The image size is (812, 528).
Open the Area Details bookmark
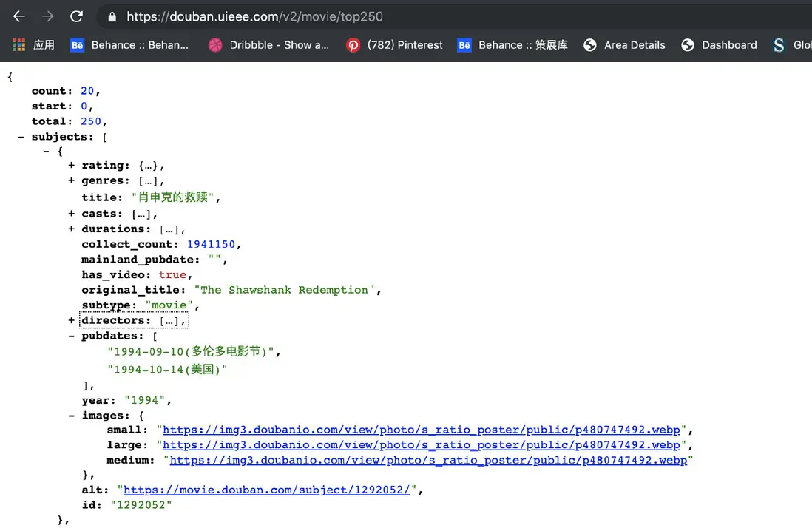(x=624, y=45)
